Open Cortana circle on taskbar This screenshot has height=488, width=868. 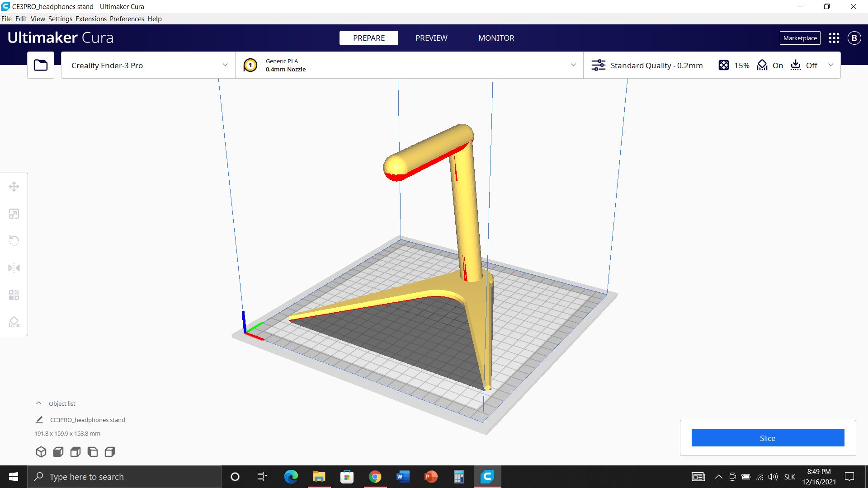235,477
